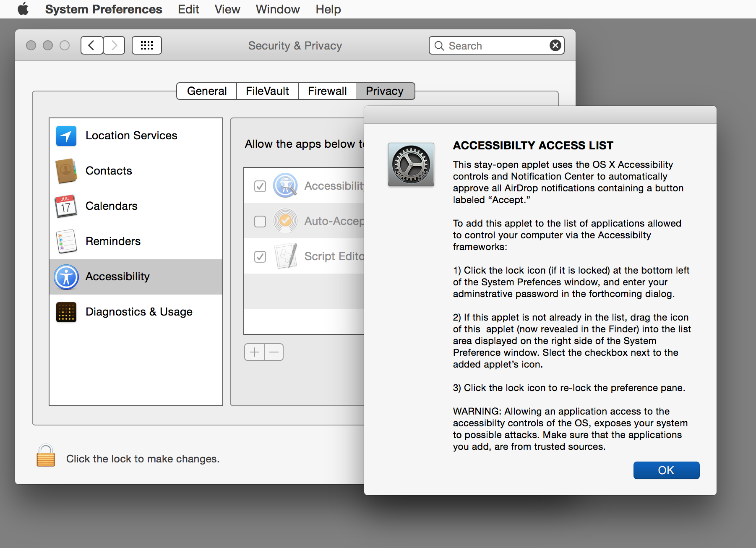756x548 pixels.
Task: Open the Window menu
Action: [277, 9]
